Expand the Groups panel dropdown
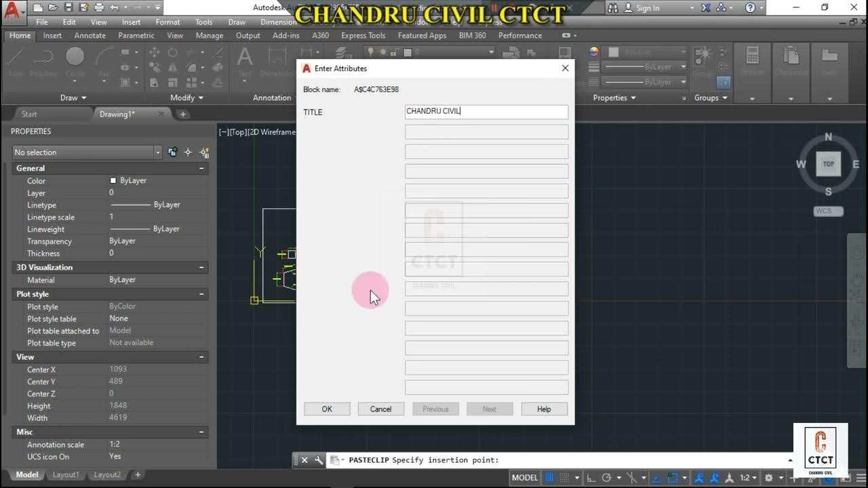 click(x=710, y=98)
